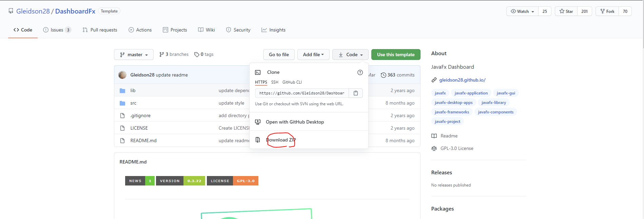Click the README.md file icon

tap(122, 141)
